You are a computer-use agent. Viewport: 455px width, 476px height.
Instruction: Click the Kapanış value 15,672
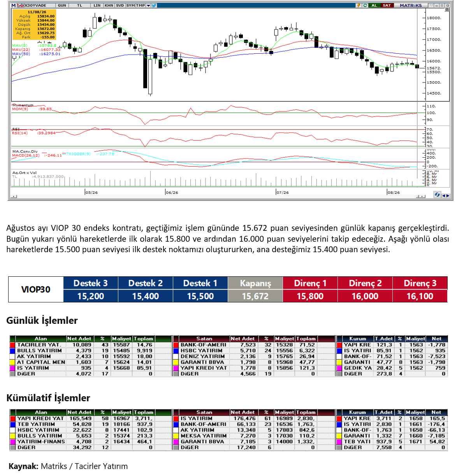coord(255,296)
